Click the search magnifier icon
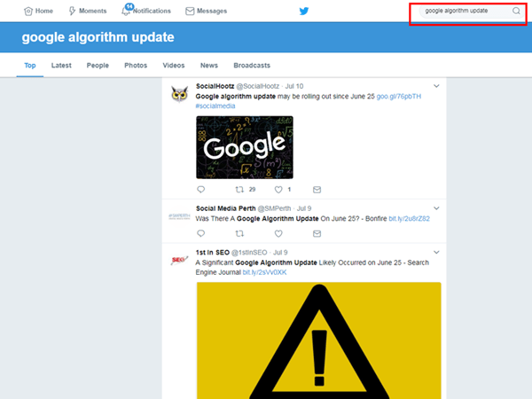This screenshot has height=399, width=532. [x=516, y=11]
